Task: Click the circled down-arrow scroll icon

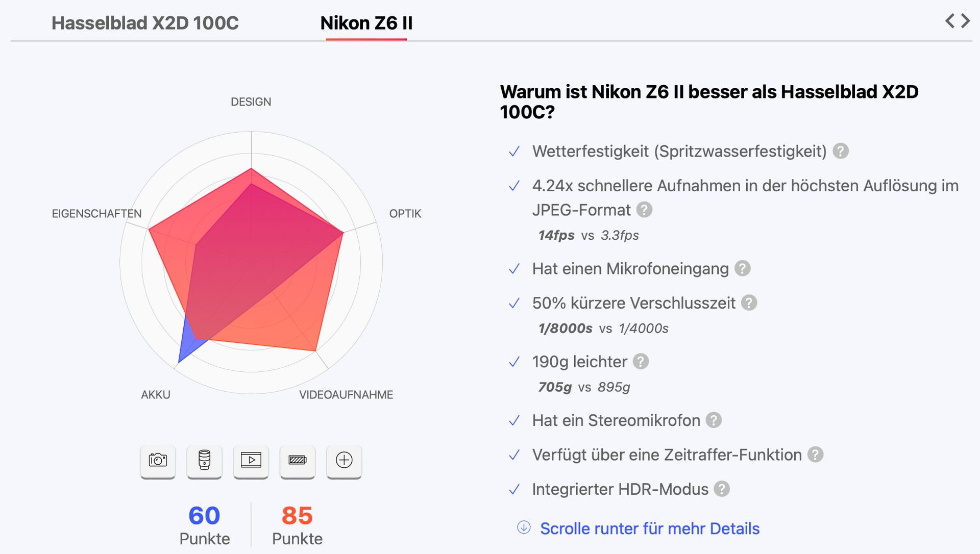Action: click(524, 527)
